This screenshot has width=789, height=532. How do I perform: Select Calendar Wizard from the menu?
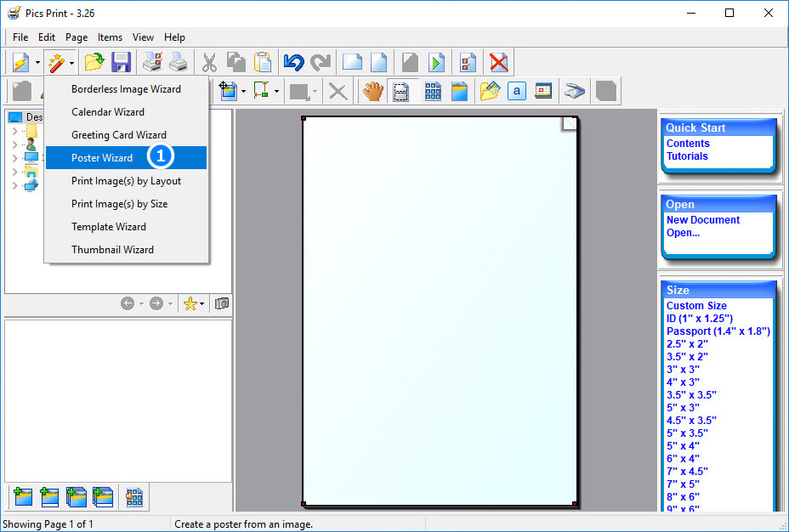click(x=126, y=111)
